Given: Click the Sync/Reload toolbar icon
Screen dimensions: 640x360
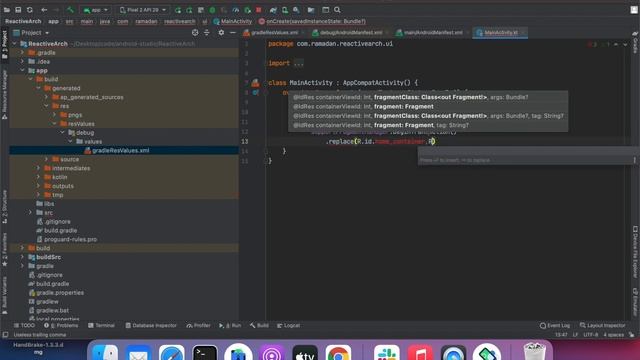Looking at the screenshot, I should point(30,10).
